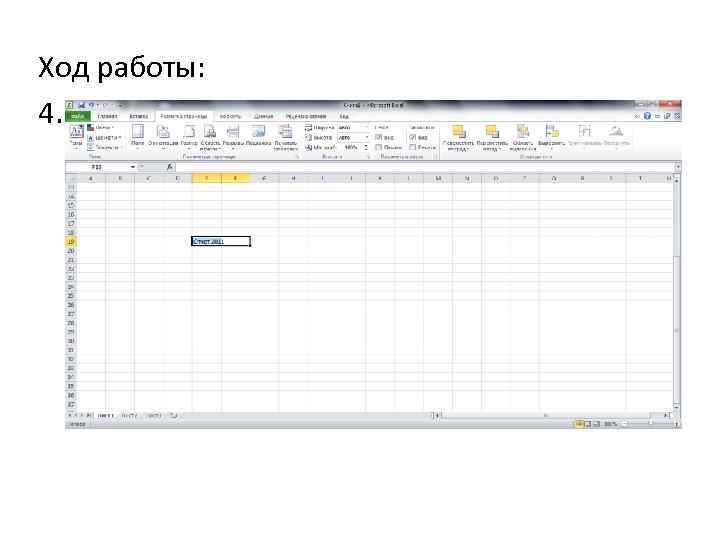Open the Sheet Options dialog launcher
This screenshot has height=540, width=720.
435,157
